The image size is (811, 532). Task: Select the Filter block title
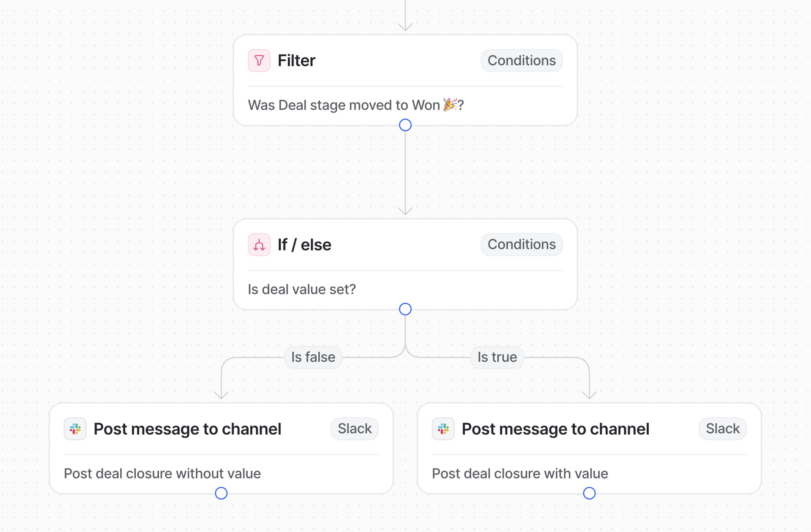(x=297, y=61)
